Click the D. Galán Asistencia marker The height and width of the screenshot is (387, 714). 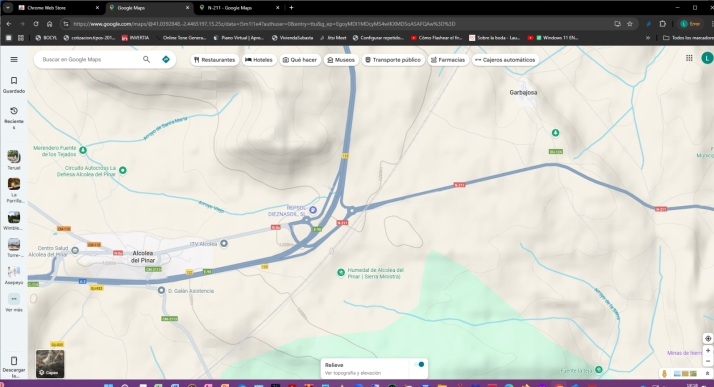pos(161,290)
